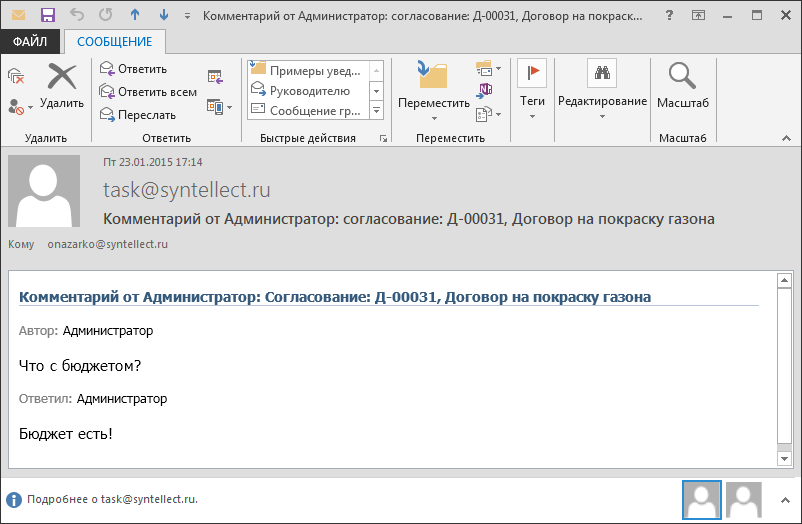The height and width of the screenshot is (524, 802).
Task: Click the Reply (Ответить) button
Action: coord(133,69)
